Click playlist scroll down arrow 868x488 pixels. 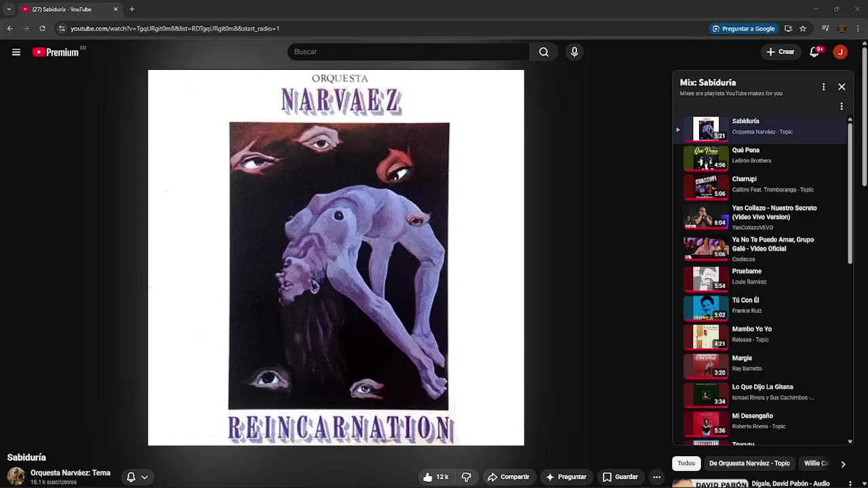click(850, 442)
